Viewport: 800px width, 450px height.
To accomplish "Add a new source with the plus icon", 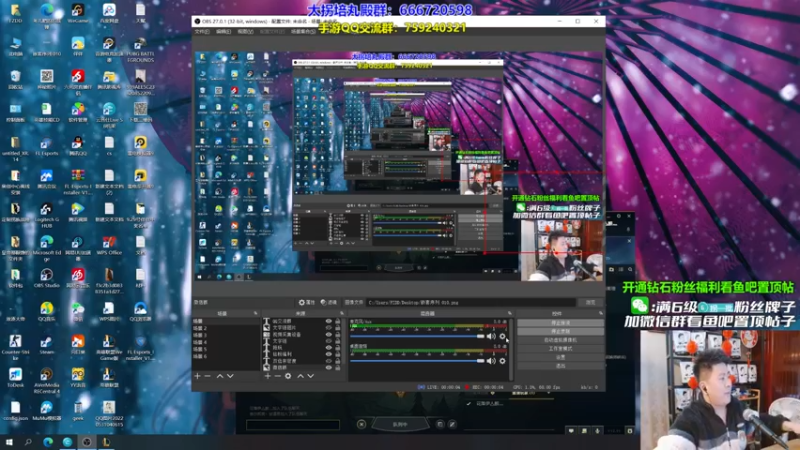I will [x=267, y=376].
